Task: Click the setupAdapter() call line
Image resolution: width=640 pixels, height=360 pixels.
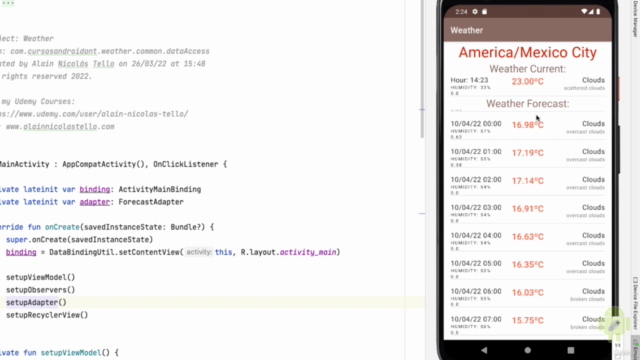Action: point(36,302)
